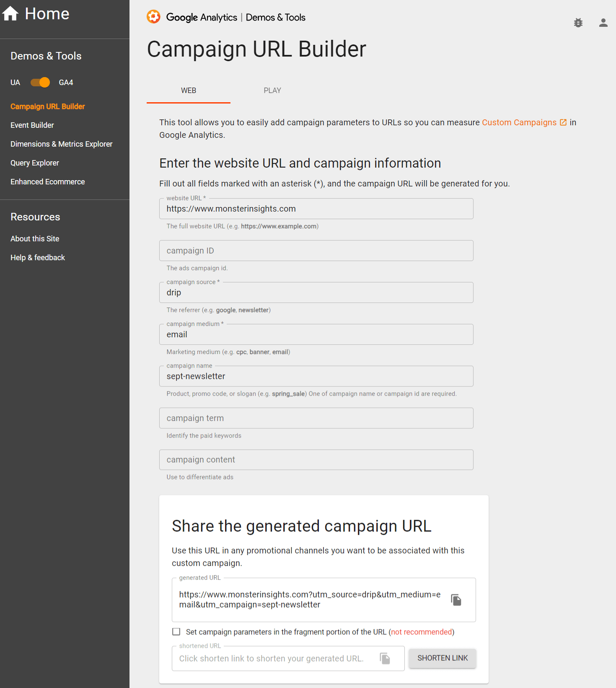Click the Google Analytics gear logo
This screenshot has height=688, width=616.
(153, 17)
